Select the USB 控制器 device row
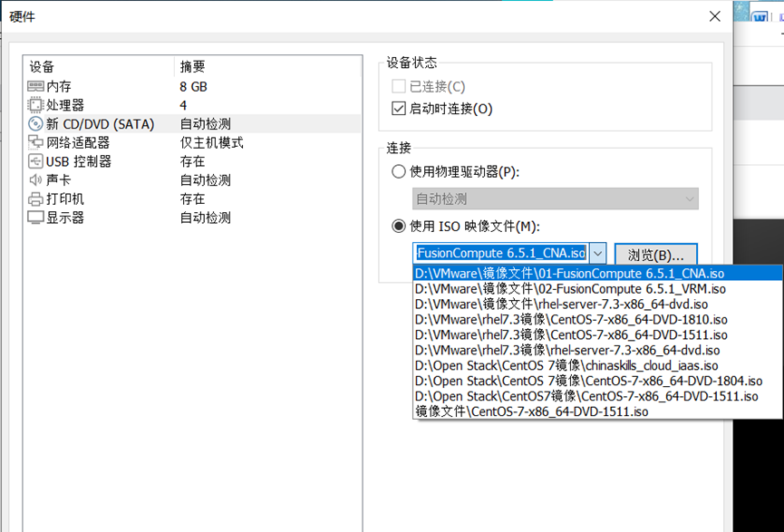This screenshot has width=784, height=532. tap(192, 161)
